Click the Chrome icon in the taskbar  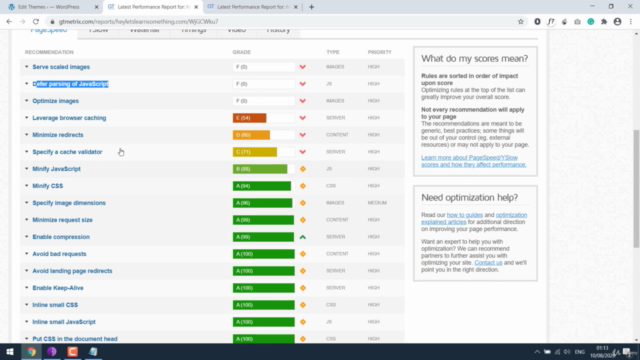point(31,351)
